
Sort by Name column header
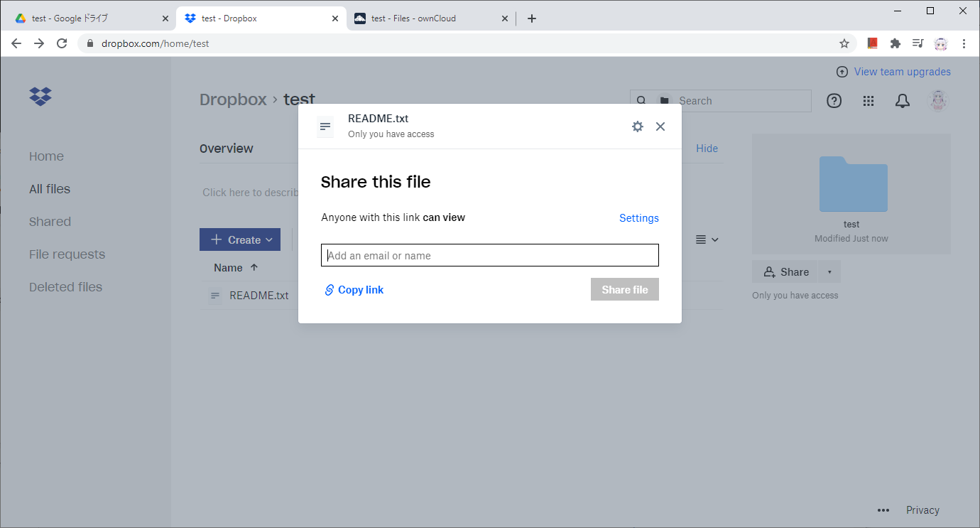pyautogui.click(x=236, y=268)
